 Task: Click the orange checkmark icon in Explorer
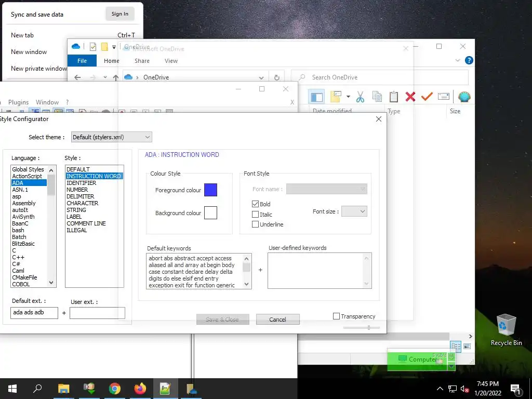point(427,97)
